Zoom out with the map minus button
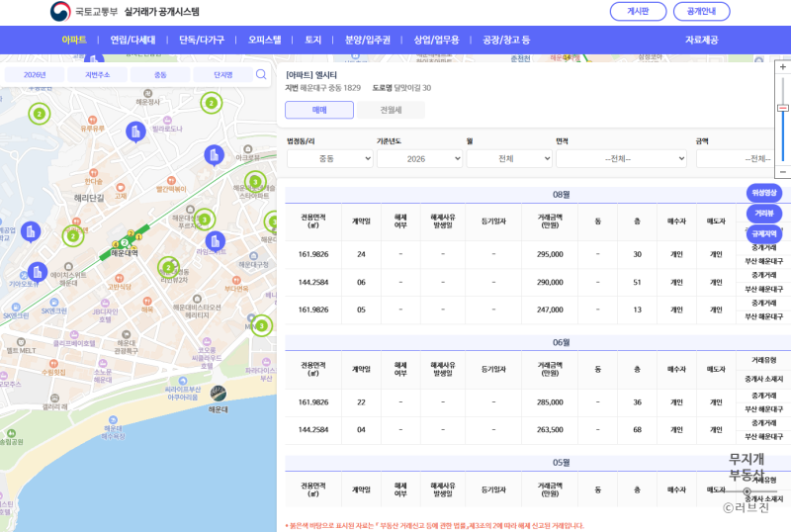The width and height of the screenshot is (791, 532). tap(782, 172)
